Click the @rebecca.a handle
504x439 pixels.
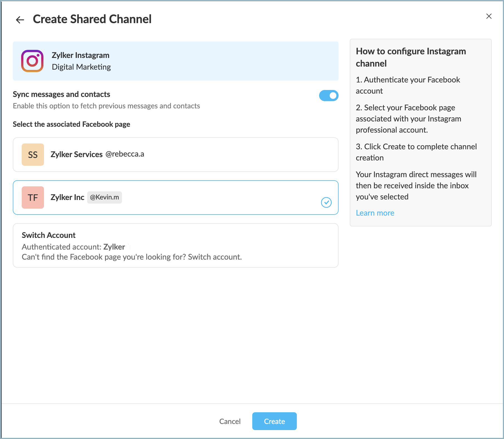coord(125,154)
